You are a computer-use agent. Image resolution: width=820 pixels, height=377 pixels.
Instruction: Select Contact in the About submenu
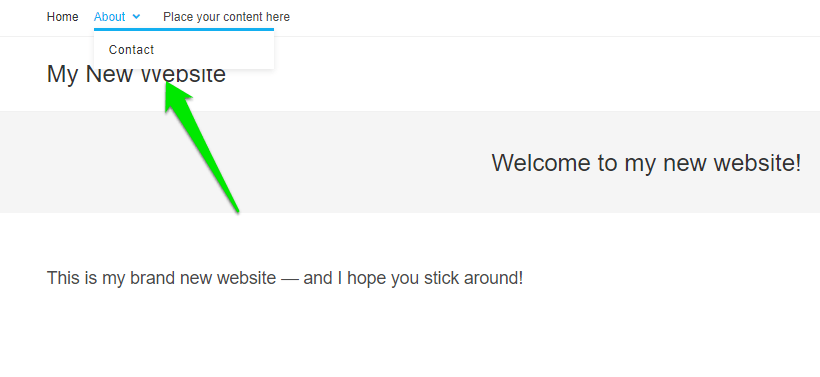click(x=131, y=50)
